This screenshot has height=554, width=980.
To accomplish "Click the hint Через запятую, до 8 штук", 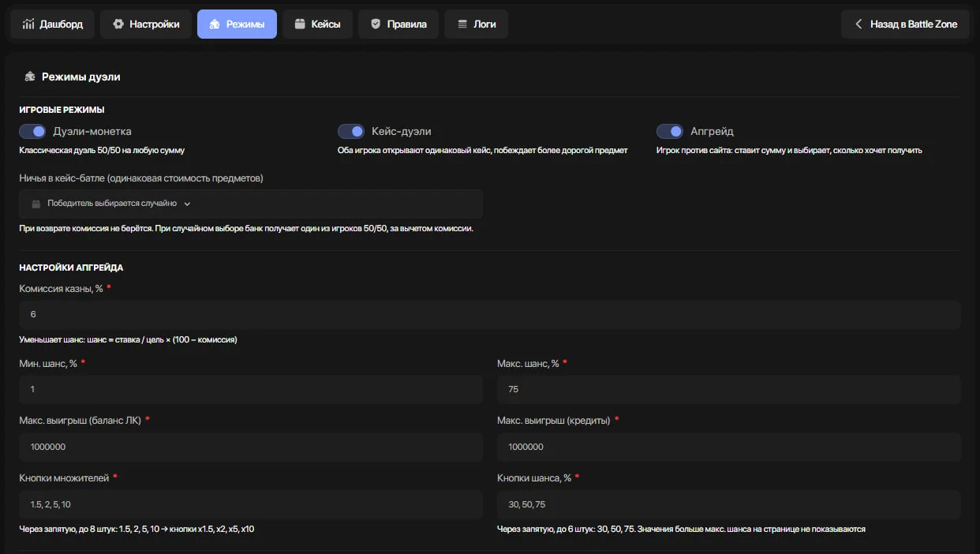I will pyautogui.click(x=137, y=529).
